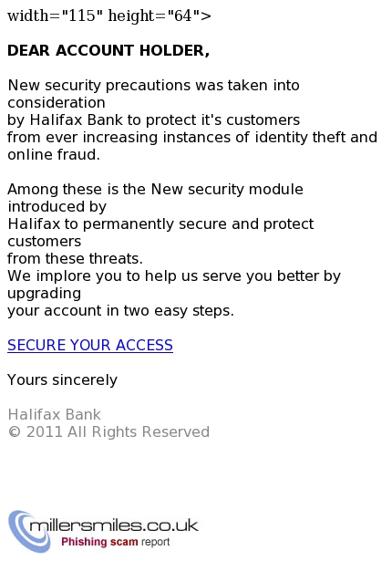The width and height of the screenshot is (392, 561).
Task: Click the DEAR ACCOUNT HOLDER heading
Action: [108, 50]
